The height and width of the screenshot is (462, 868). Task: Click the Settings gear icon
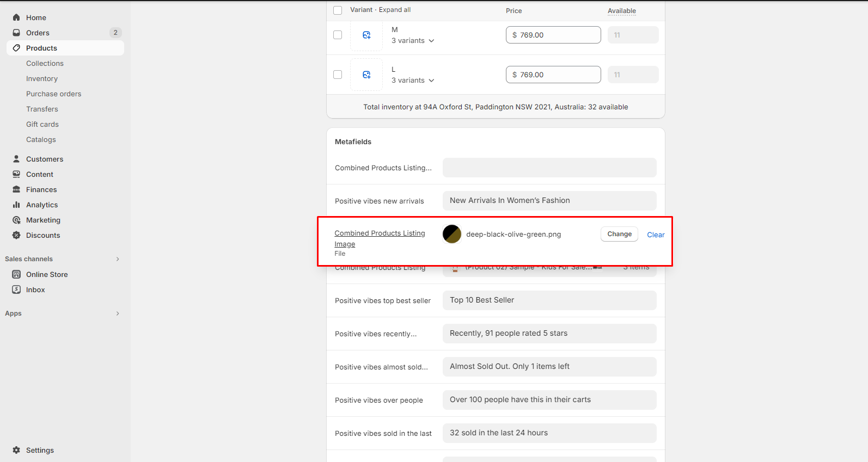click(16, 450)
